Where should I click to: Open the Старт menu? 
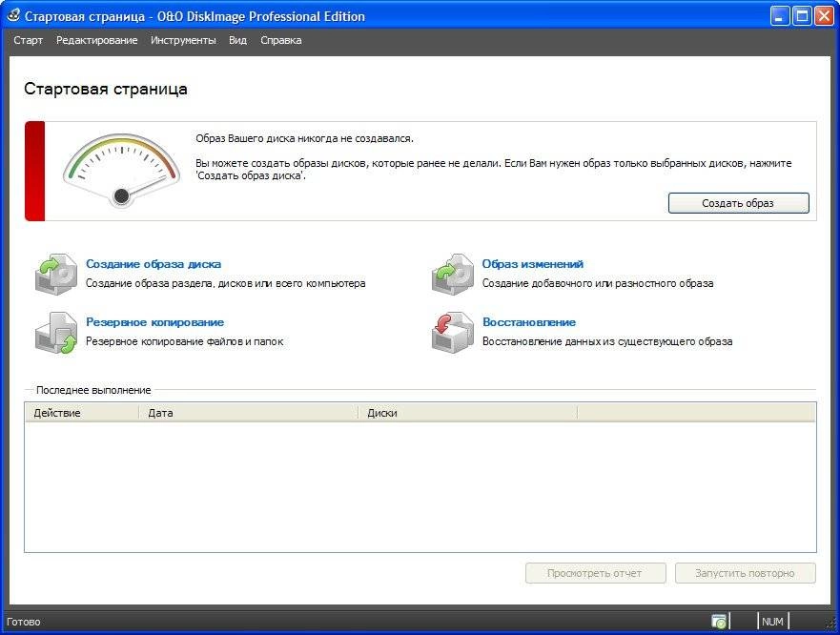click(29, 40)
